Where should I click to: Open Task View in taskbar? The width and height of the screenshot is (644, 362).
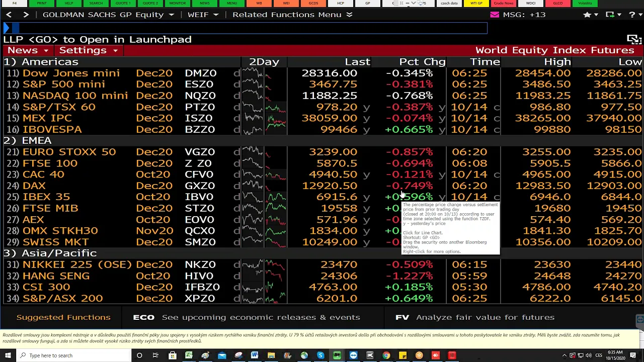tap(155, 355)
